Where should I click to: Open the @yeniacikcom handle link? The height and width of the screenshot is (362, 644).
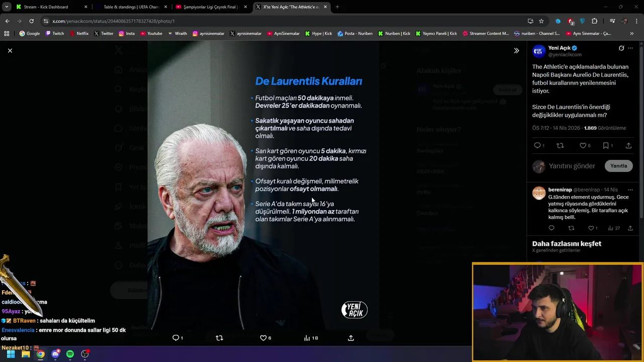coord(565,55)
